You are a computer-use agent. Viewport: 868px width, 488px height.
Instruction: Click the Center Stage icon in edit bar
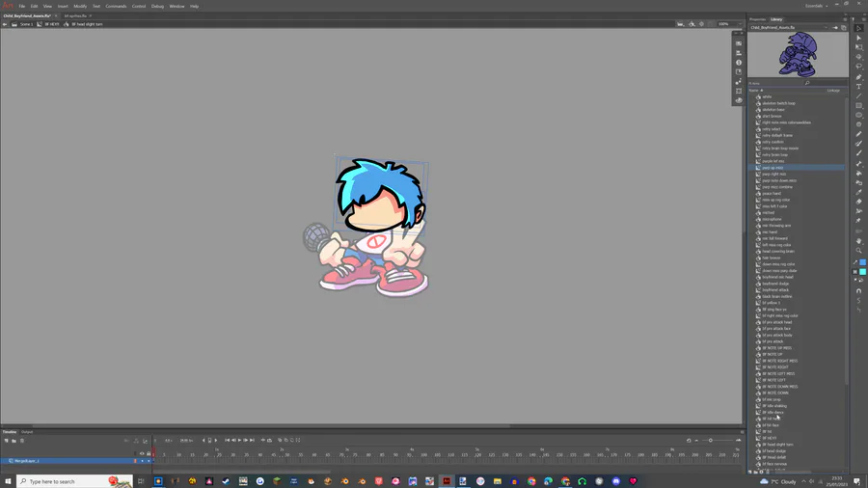701,24
